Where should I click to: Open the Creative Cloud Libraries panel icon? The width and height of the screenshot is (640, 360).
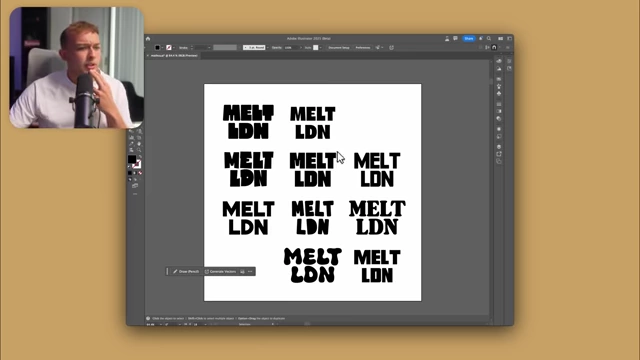coord(499,61)
